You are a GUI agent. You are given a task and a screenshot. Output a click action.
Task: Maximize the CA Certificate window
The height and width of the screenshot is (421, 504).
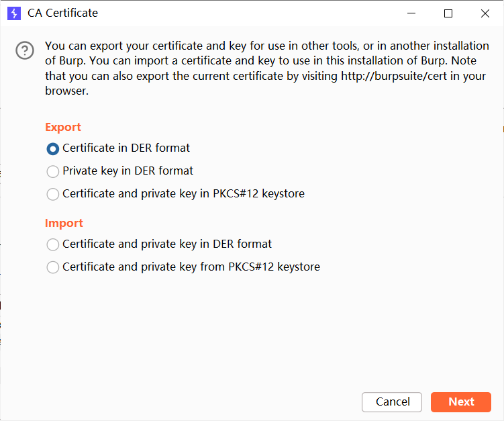448,13
